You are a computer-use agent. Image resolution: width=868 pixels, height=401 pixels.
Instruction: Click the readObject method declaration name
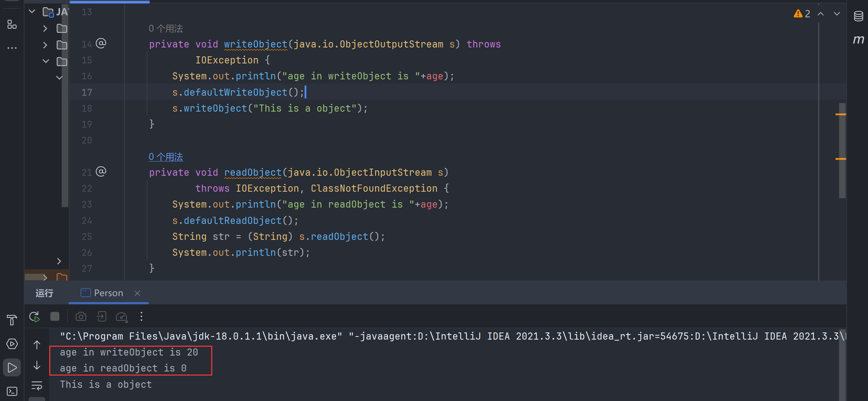(253, 172)
